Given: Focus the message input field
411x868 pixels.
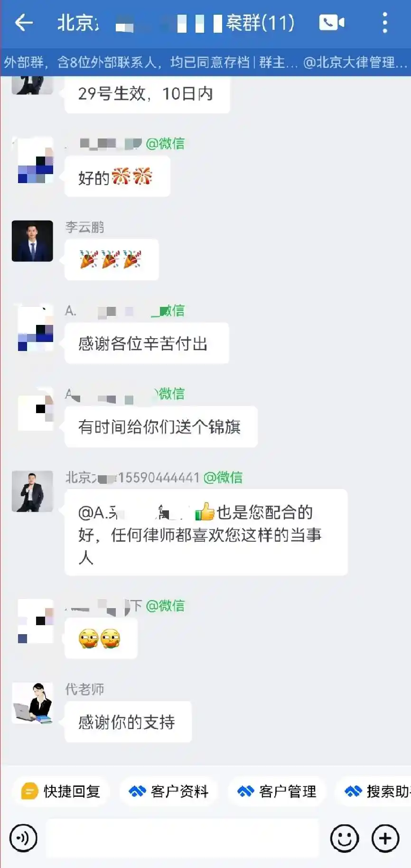Looking at the screenshot, I should 182,838.
